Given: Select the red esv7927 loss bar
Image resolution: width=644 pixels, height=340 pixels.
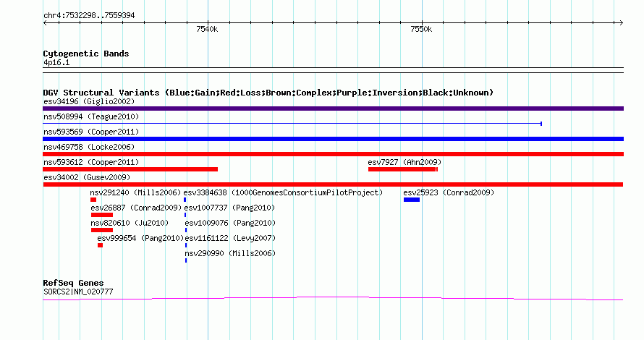Looking at the screenshot, I should [403, 169].
